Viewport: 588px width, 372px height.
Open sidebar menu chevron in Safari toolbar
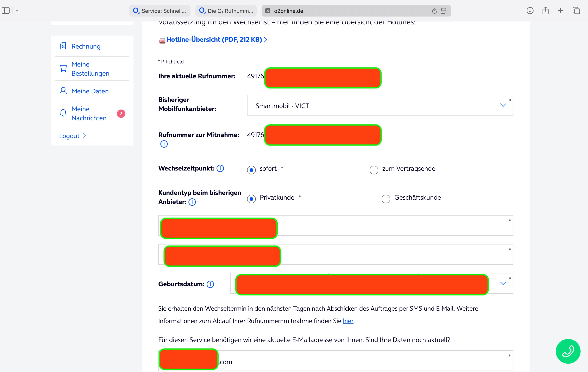click(x=17, y=11)
